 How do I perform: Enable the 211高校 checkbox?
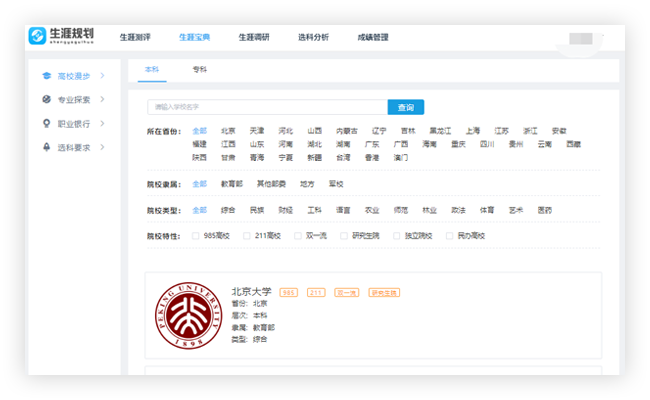click(246, 236)
